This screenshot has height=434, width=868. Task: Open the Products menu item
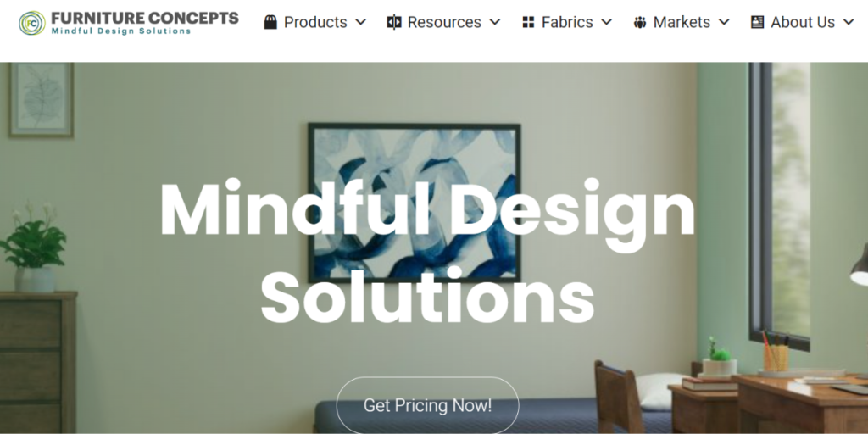(x=315, y=22)
